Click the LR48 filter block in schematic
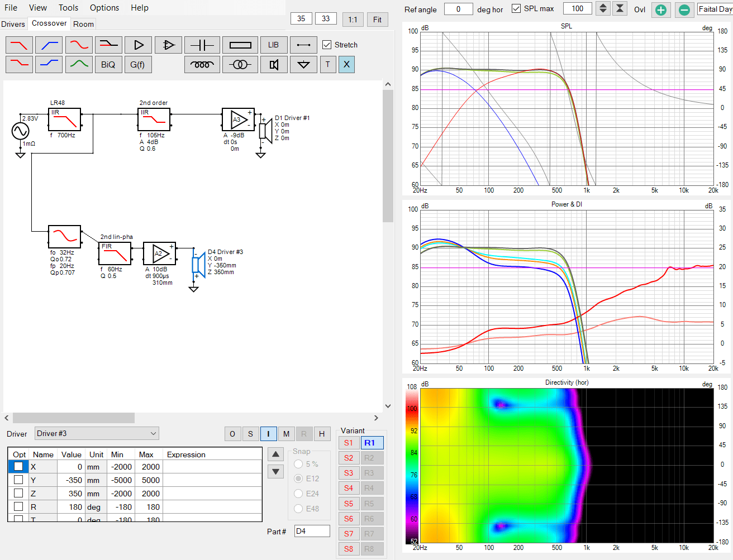The width and height of the screenshot is (733, 560). point(64,119)
